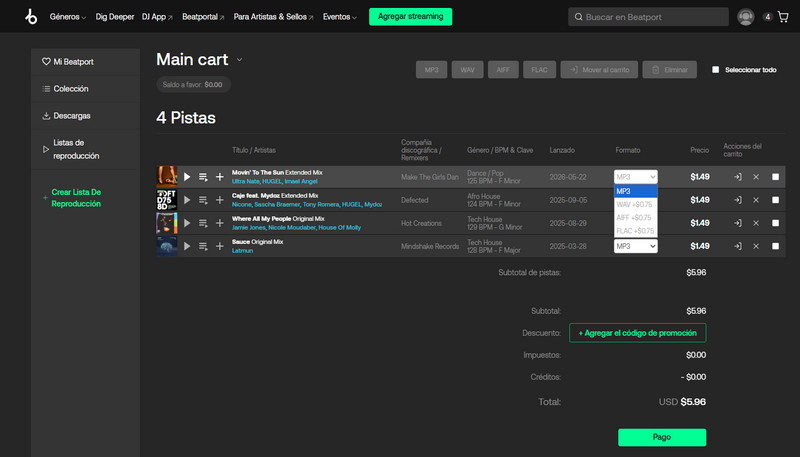Move Where All My People to another cart
The image size is (800, 457).
738,223
